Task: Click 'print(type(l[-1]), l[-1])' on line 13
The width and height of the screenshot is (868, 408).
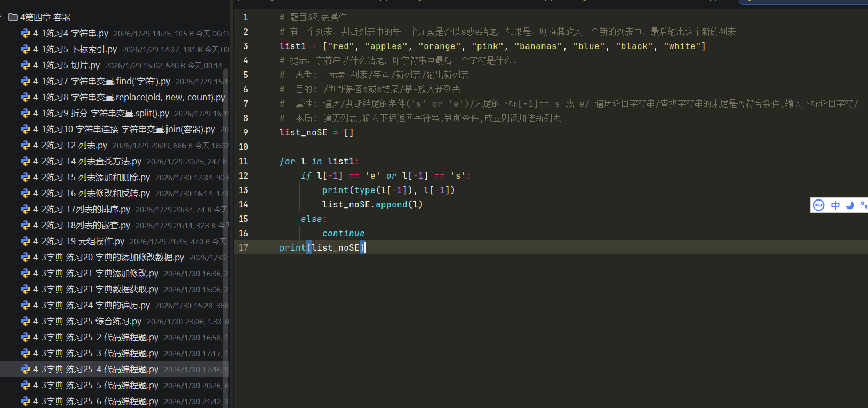Action: [x=388, y=190]
